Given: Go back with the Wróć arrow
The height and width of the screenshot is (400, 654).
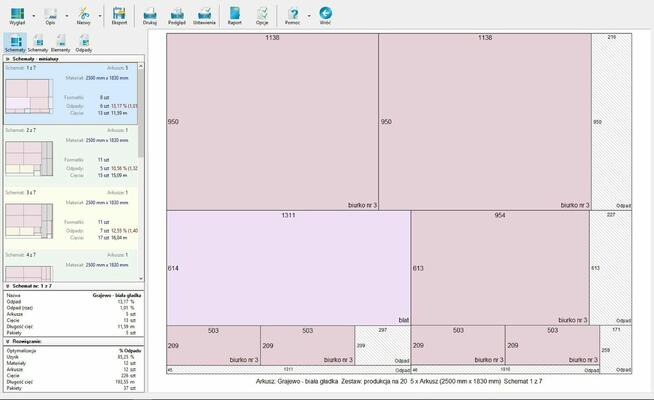Looking at the screenshot, I should pyautogui.click(x=325, y=14).
